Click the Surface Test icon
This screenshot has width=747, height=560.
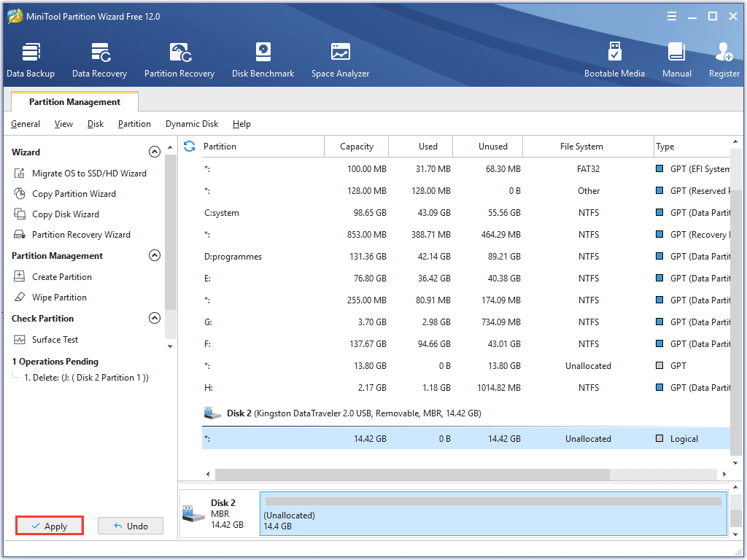click(20, 340)
